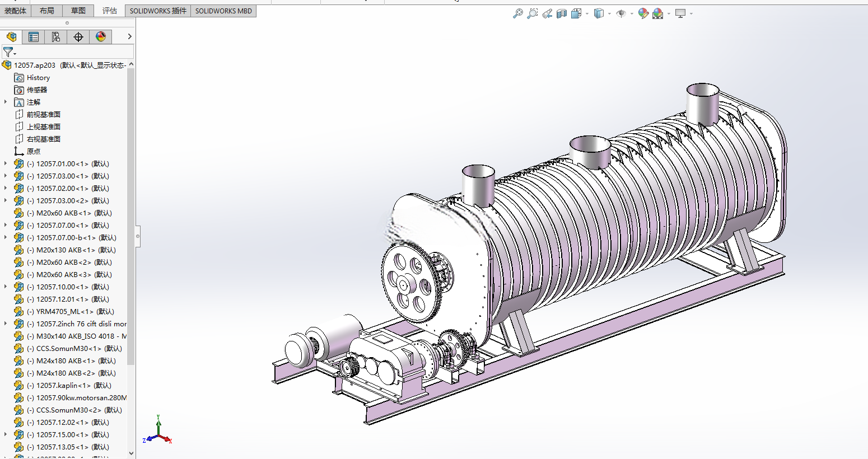Open the FeatureManager design tree tab
This screenshot has width=868, height=459.
(x=11, y=37)
